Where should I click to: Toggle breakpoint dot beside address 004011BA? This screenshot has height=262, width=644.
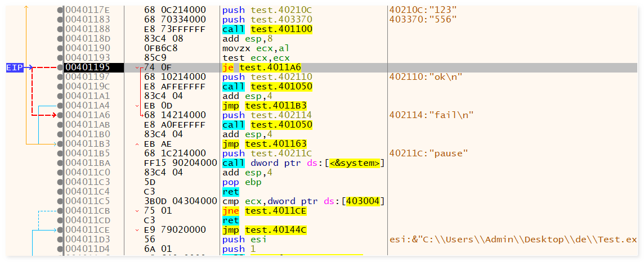(60, 163)
